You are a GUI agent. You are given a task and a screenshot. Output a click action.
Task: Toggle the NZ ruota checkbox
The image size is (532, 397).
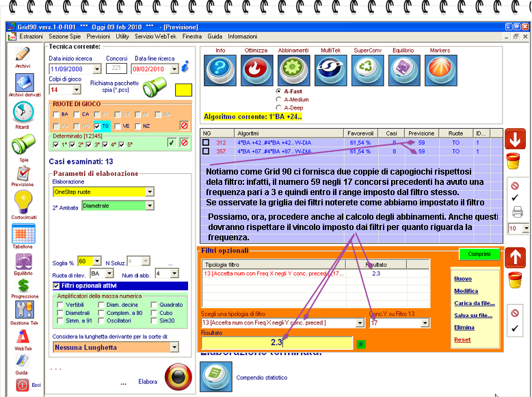[x=137, y=127]
